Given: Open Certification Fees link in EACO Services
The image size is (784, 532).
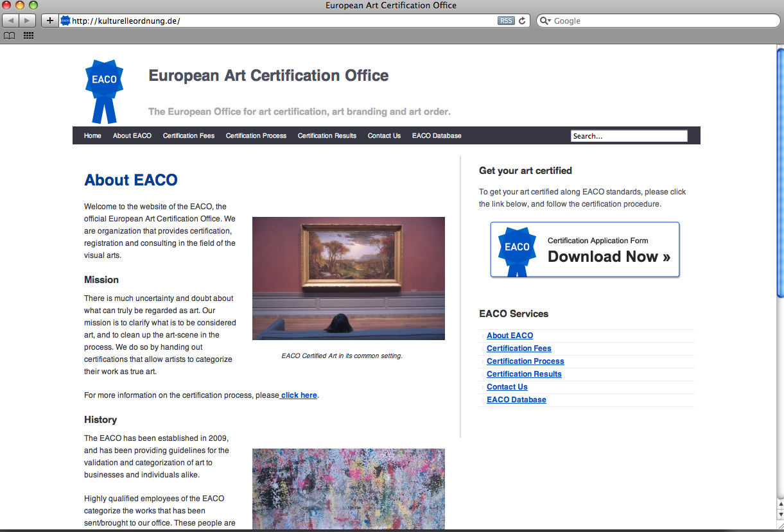Looking at the screenshot, I should pyautogui.click(x=519, y=348).
